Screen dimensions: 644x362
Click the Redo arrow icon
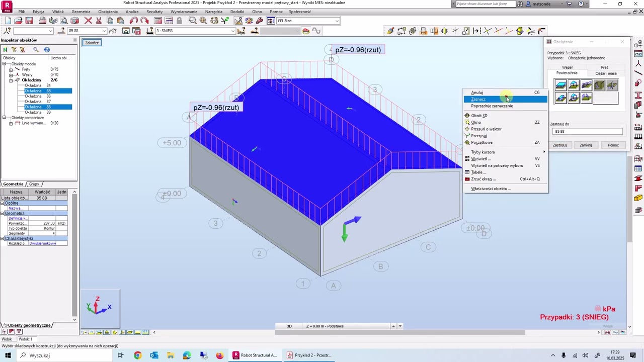click(x=144, y=21)
